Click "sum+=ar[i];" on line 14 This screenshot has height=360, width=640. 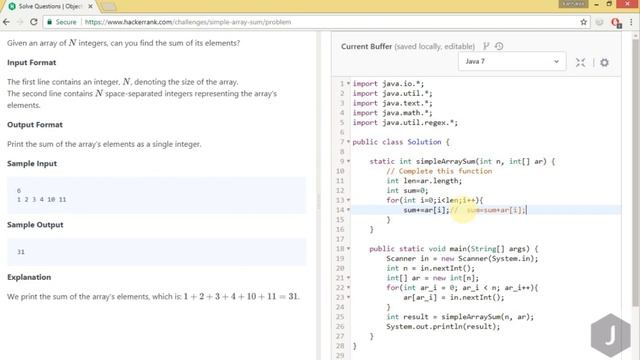426,210
